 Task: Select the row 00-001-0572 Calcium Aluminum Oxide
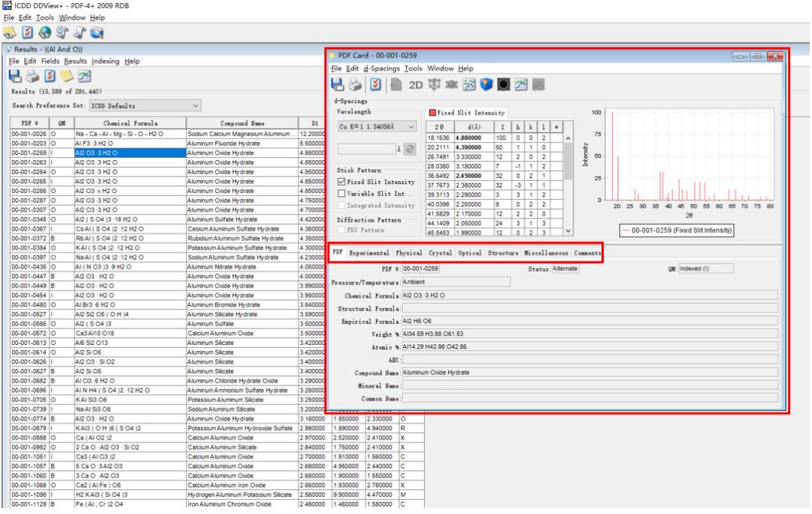click(x=167, y=334)
